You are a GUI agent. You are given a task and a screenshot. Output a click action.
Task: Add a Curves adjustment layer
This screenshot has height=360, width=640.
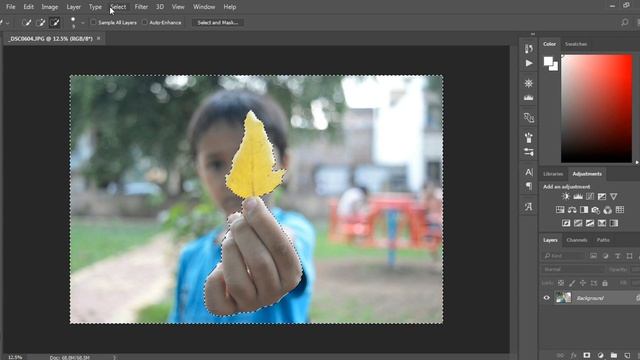590,197
